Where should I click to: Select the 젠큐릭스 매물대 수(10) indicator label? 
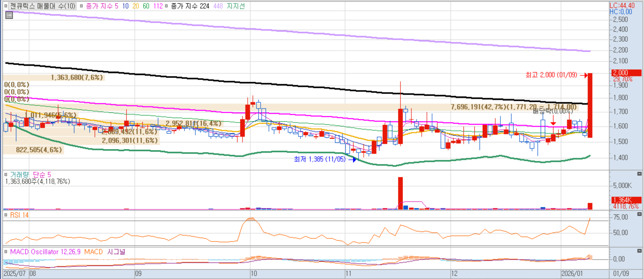click(x=42, y=6)
